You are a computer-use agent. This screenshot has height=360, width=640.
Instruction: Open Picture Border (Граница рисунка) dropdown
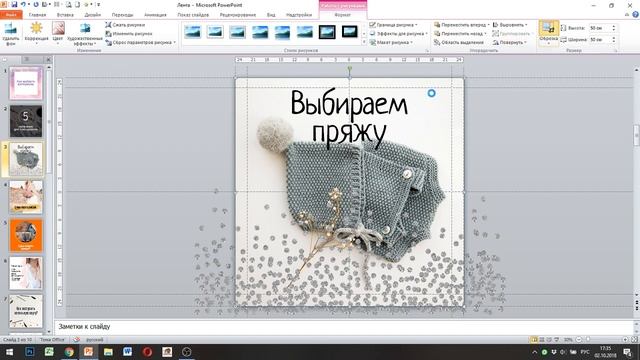394,25
